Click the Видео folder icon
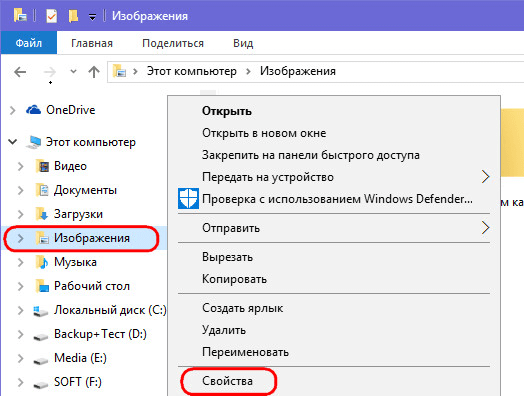This screenshot has width=524, height=396. click(42, 166)
